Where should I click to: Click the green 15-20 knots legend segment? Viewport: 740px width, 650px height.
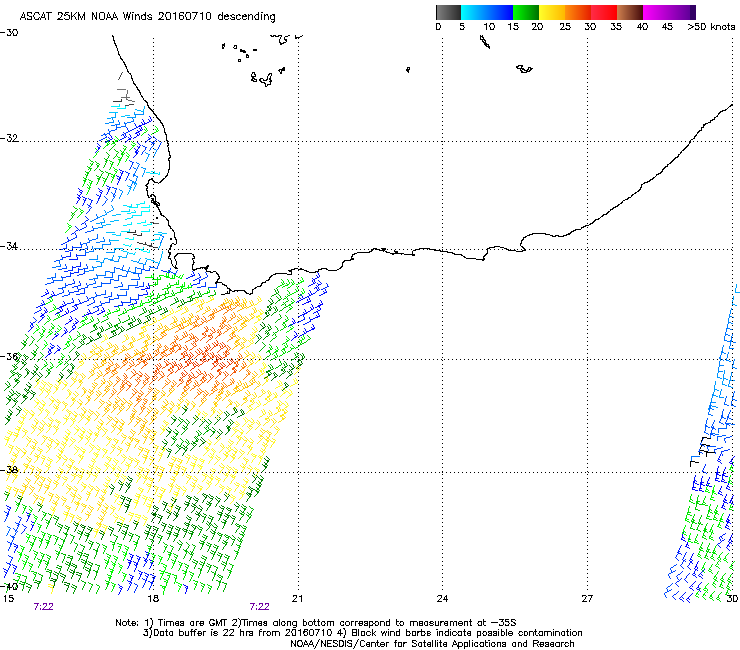[526, 12]
